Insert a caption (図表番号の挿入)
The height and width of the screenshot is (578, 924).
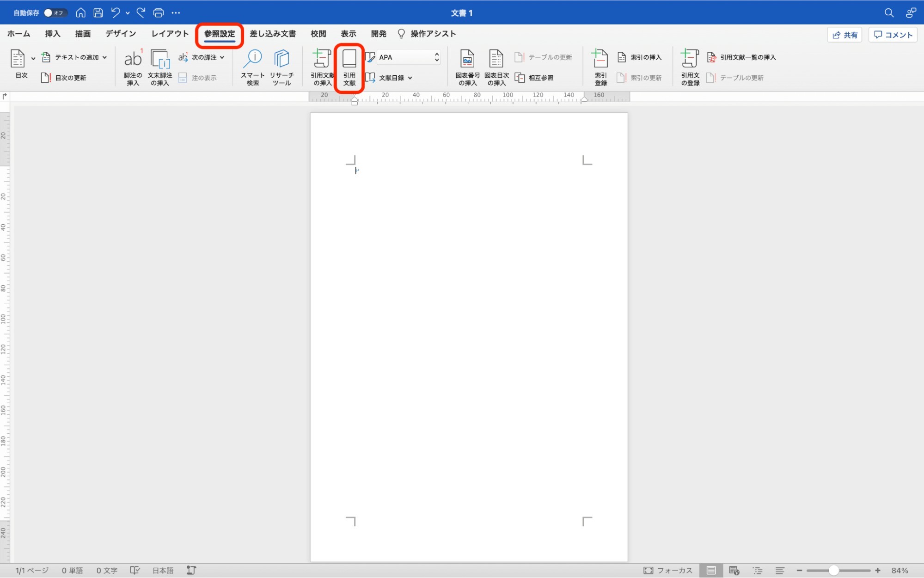(x=468, y=68)
